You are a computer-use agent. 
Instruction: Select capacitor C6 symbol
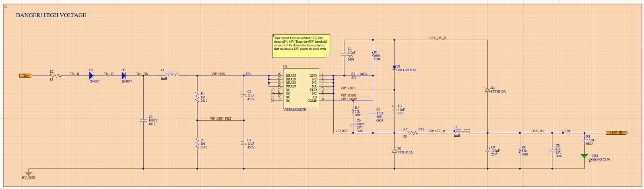[352, 125]
